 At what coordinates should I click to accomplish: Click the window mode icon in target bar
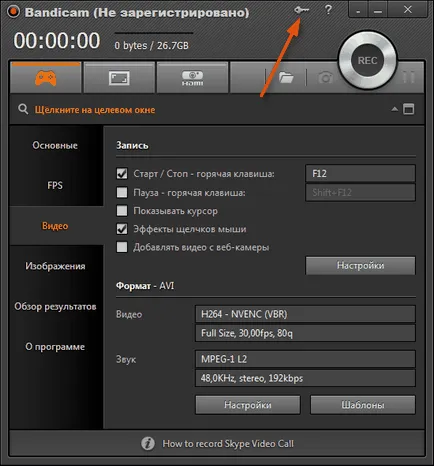409,109
